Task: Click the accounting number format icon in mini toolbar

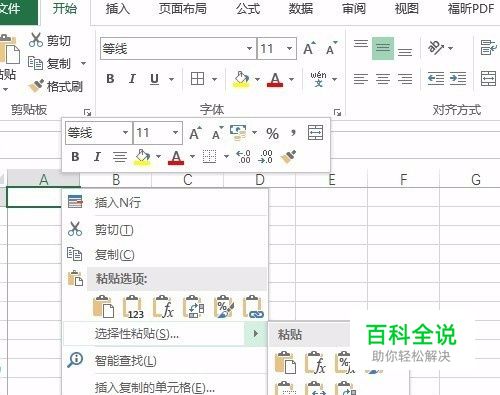Action: (x=238, y=133)
